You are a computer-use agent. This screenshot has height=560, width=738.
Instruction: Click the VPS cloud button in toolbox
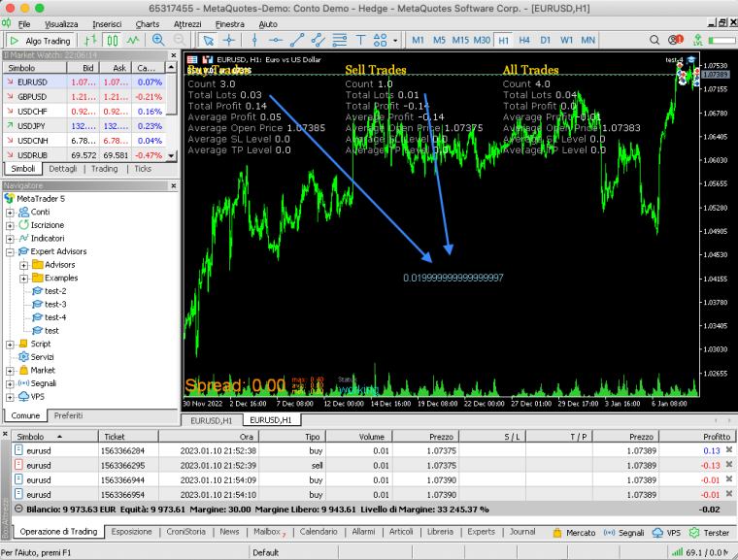click(667, 533)
